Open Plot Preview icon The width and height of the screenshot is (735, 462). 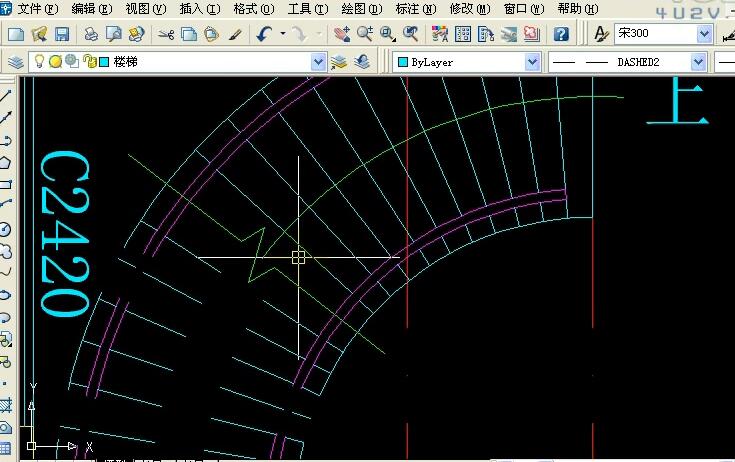(114, 34)
